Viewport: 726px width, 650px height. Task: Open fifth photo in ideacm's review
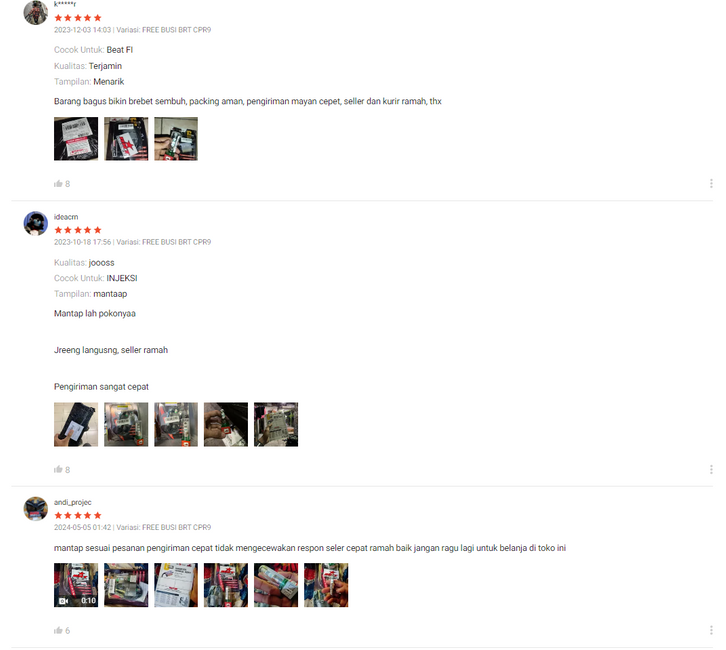[276, 424]
